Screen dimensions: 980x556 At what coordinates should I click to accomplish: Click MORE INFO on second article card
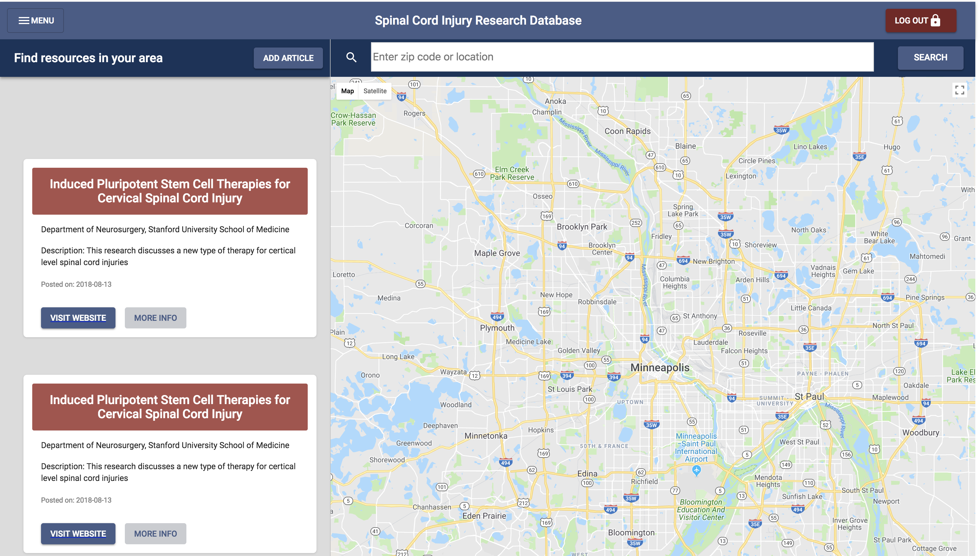point(155,533)
